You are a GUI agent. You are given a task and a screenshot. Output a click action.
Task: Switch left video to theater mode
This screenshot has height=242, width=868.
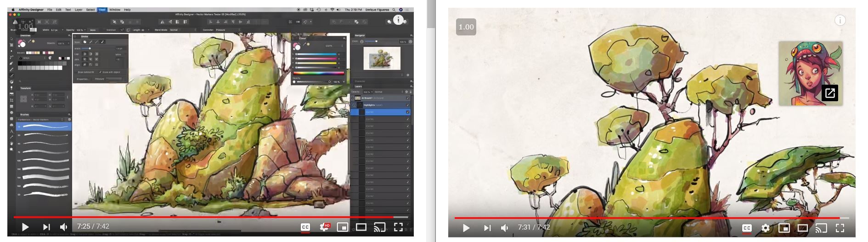pyautogui.click(x=361, y=227)
